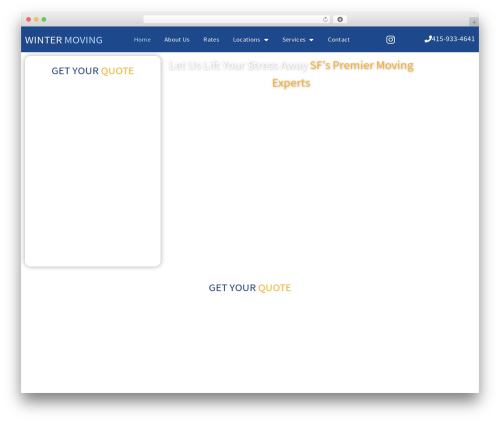Open the Instagram icon link
This screenshot has height=423, width=500.
[390, 40]
